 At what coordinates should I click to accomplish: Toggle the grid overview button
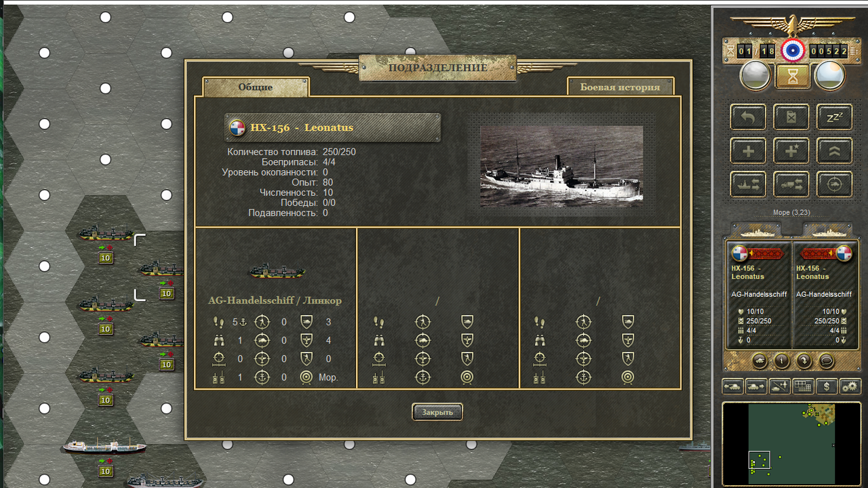coord(803,386)
